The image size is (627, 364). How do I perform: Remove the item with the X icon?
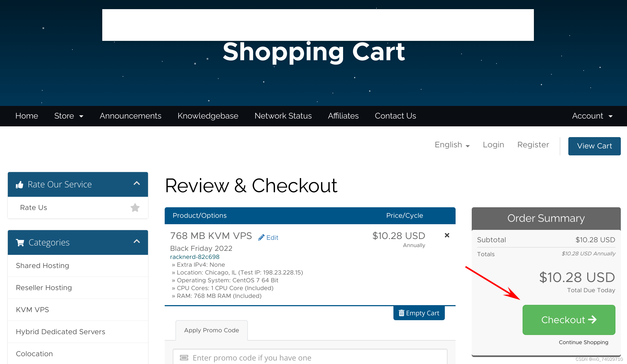coord(447,235)
